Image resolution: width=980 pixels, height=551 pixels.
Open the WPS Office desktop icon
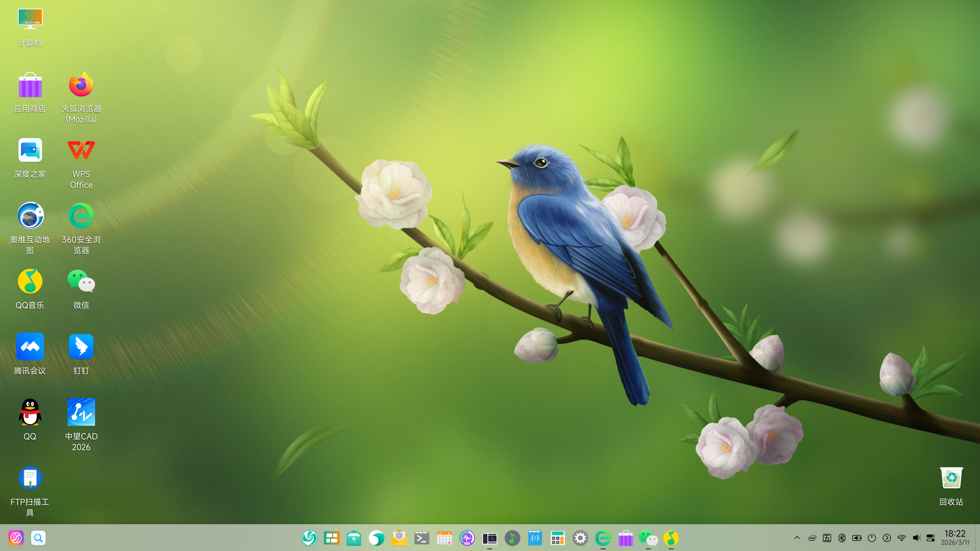[x=81, y=151]
